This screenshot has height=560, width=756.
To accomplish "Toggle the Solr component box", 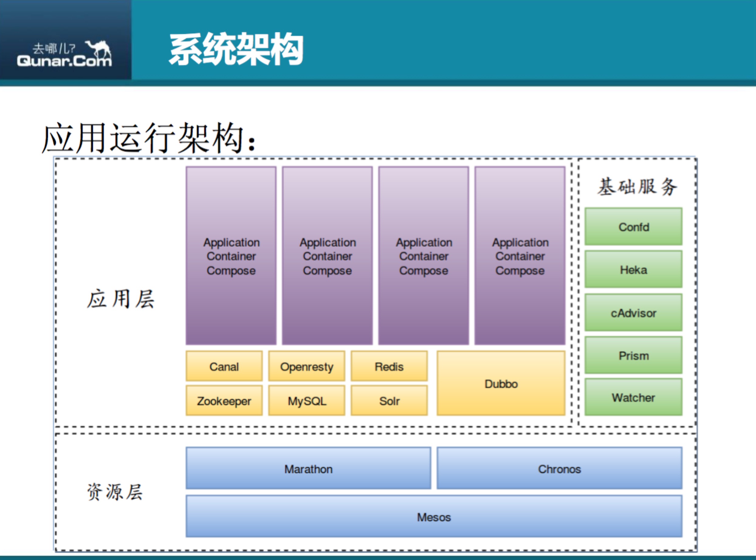I will (389, 401).
